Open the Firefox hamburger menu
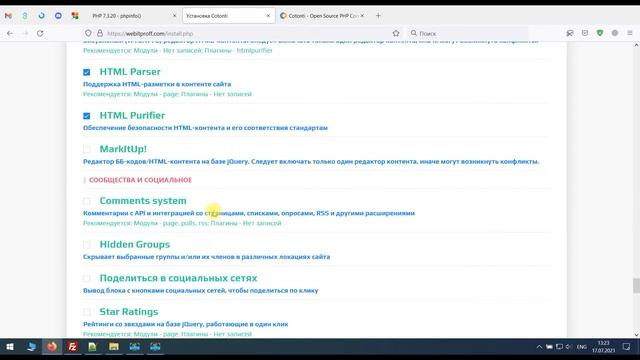640x360 pixels. [x=630, y=33]
